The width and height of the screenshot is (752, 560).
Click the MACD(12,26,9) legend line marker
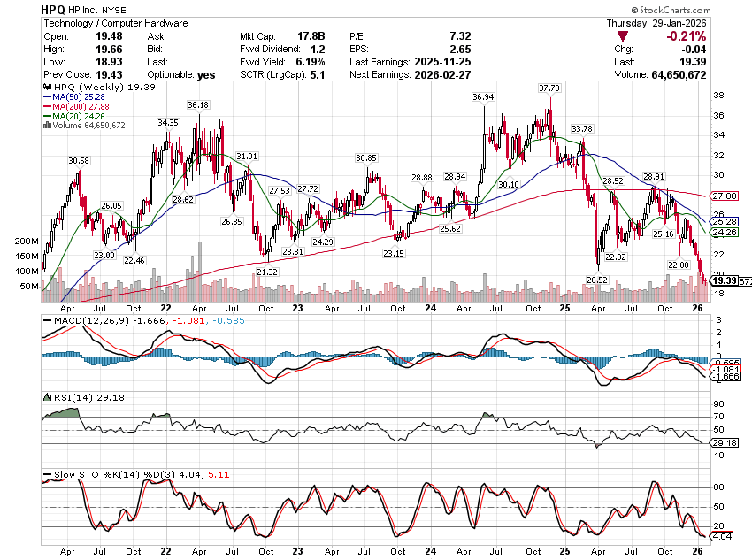(48, 320)
